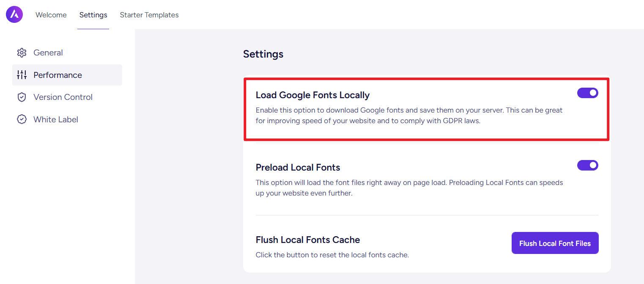Click the Flush Local Fonts Cache title
This screenshot has height=284, width=644.
click(308, 240)
